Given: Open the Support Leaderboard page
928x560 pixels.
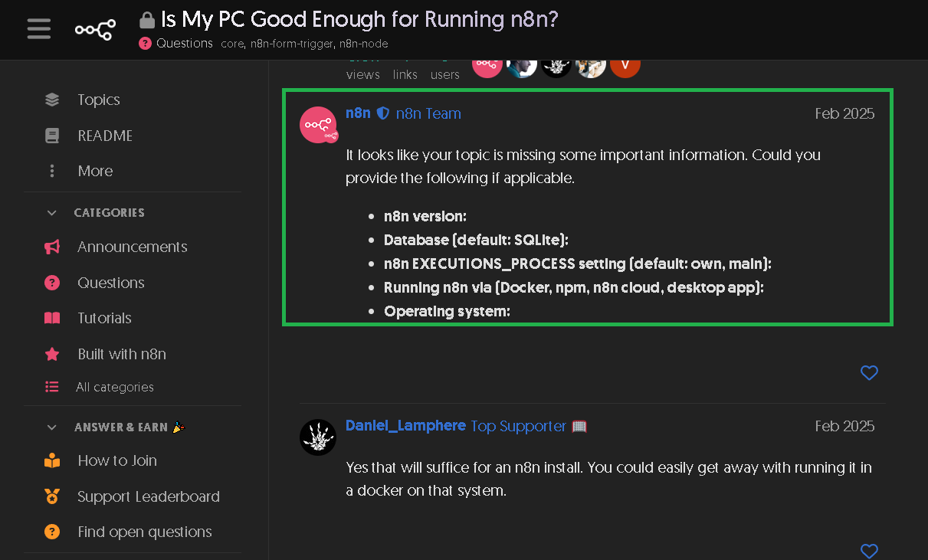Looking at the screenshot, I should click(x=148, y=496).
